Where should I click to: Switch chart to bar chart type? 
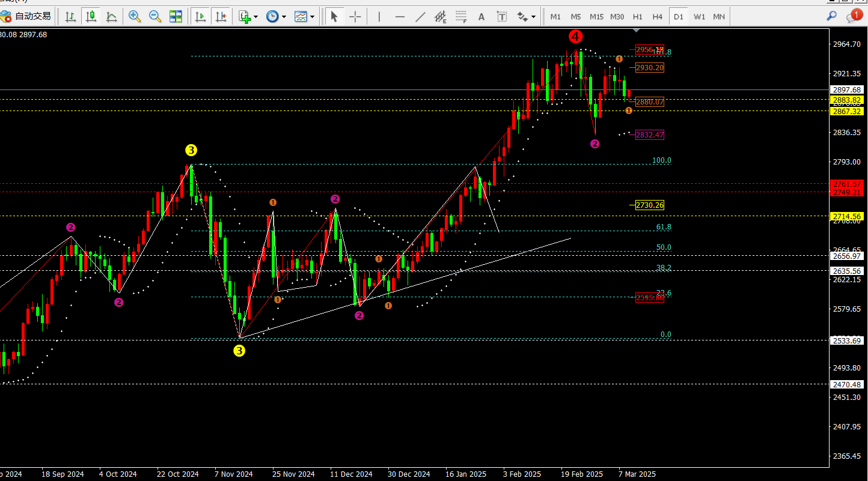coord(70,16)
